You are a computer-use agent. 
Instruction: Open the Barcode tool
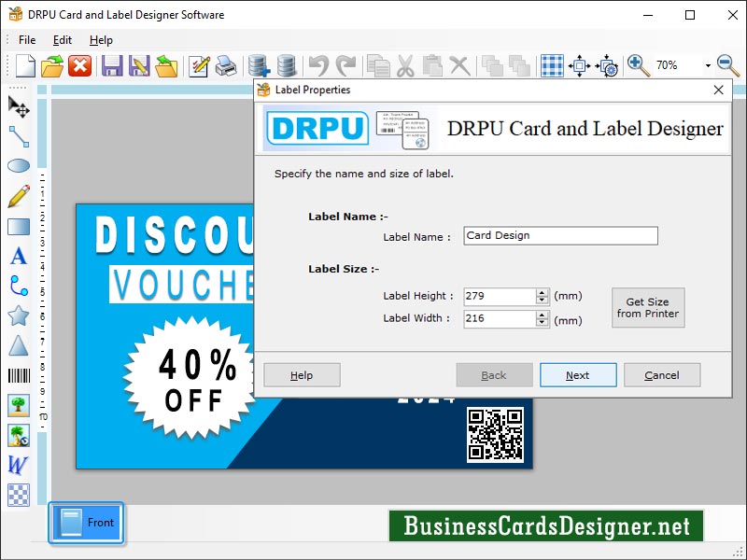[x=17, y=375]
